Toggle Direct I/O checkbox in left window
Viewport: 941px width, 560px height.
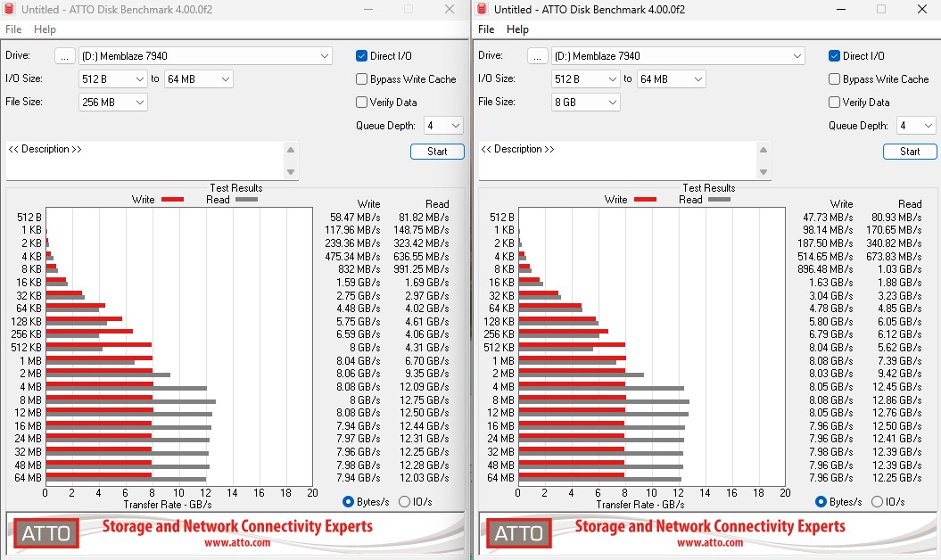[361, 56]
